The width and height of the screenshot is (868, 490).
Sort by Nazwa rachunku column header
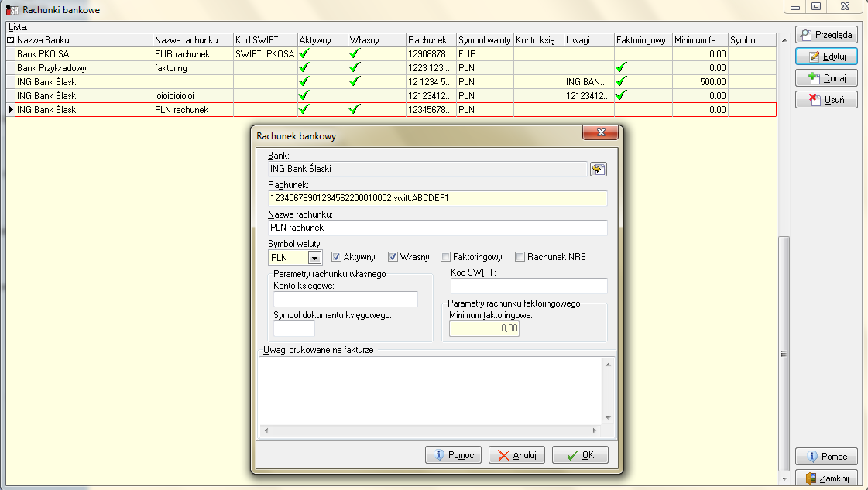(x=194, y=39)
